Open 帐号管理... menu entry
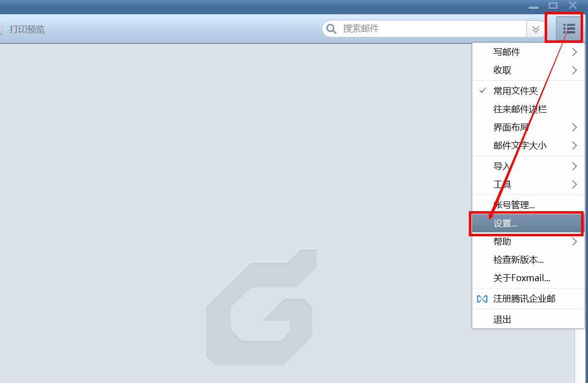 click(x=528, y=205)
